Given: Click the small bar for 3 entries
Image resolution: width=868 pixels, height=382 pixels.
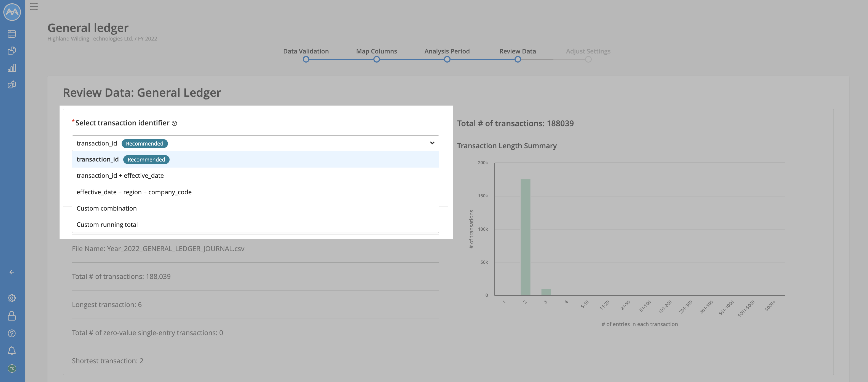Looking at the screenshot, I should (x=546, y=292).
